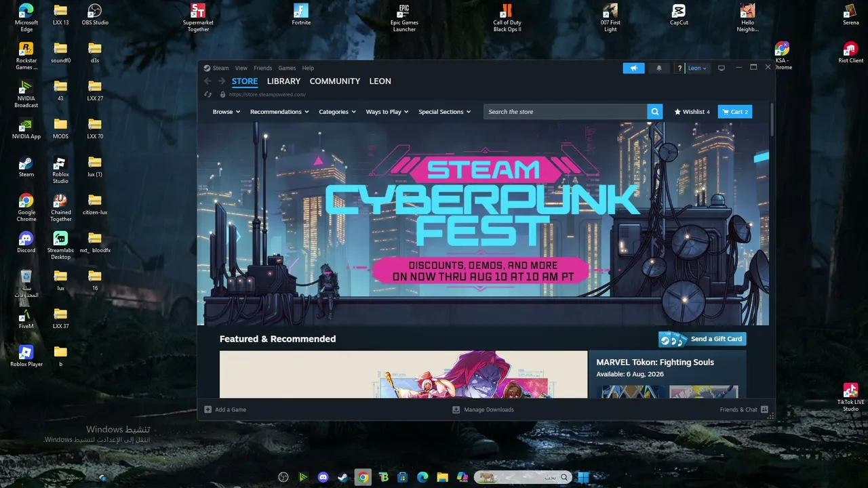Open the Categories dropdown

337,112
